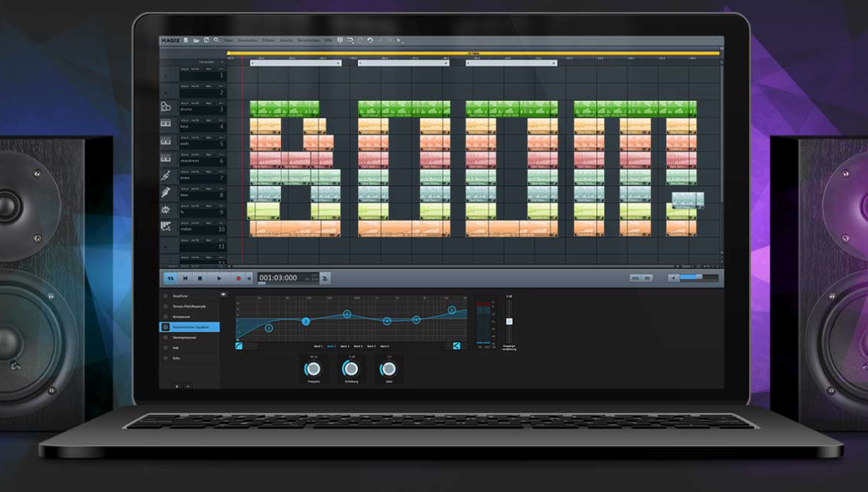Screen dimensions: 868x492
Task: Click the bass track guitar icon
Action: pyautogui.click(x=165, y=192)
